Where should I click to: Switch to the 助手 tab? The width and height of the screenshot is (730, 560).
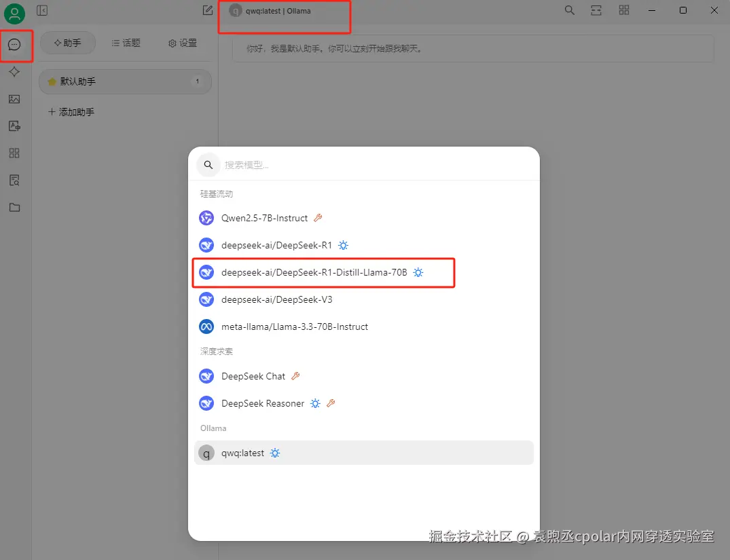67,43
